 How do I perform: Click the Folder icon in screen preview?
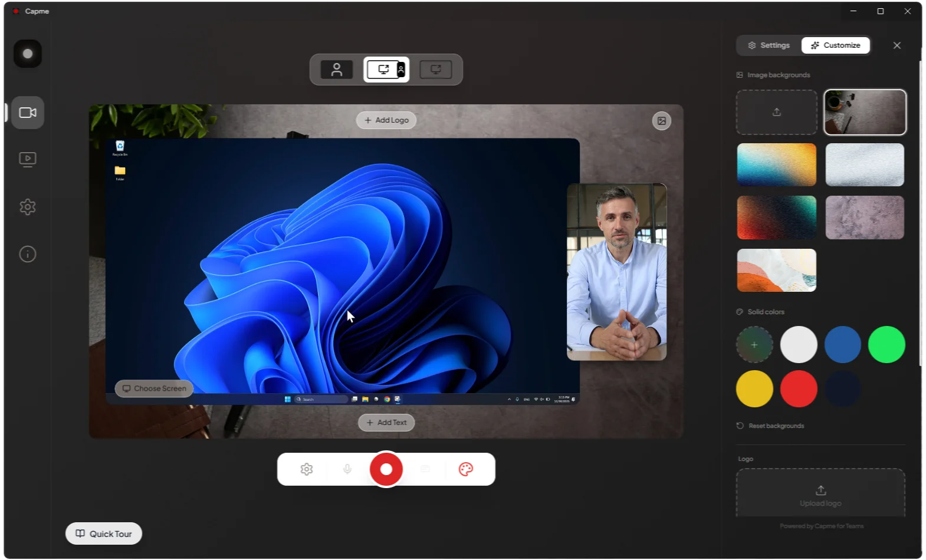click(x=120, y=172)
